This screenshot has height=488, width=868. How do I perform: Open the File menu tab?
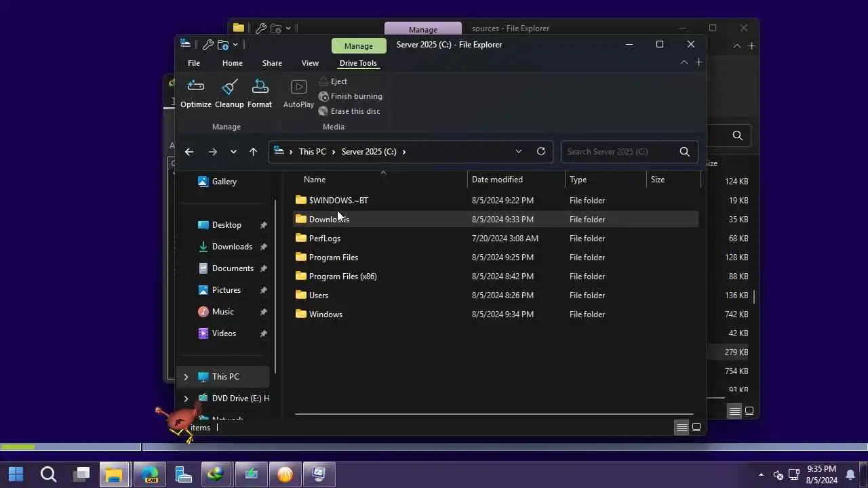[x=194, y=63]
